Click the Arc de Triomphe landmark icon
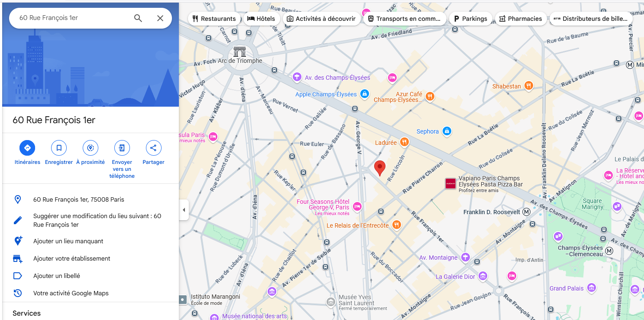644x320 pixels. [239, 51]
